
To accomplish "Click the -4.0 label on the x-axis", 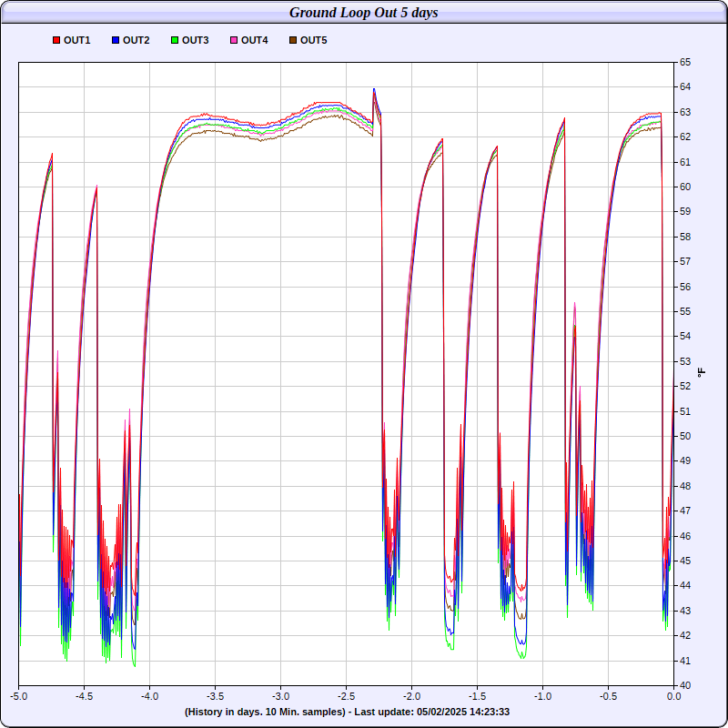I will pos(149,696).
